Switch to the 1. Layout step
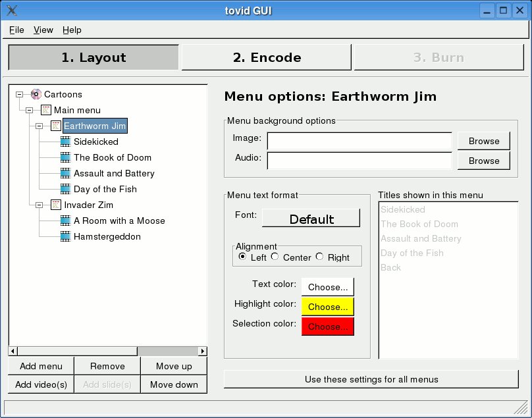This screenshot has width=532, height=418. (93, 57)
